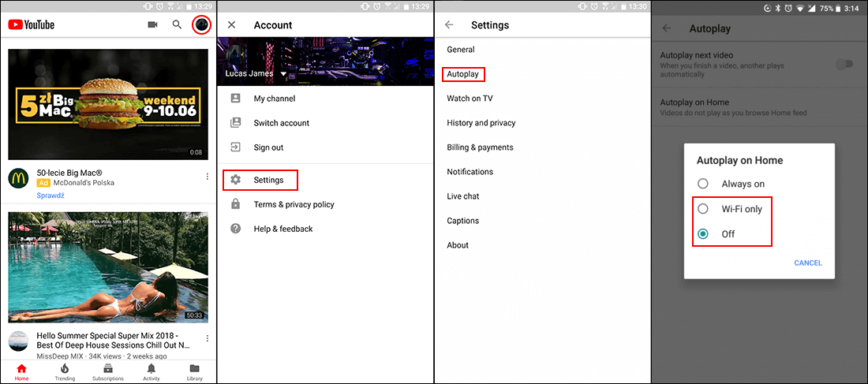Open the more options menu for the Big Mac ad
The width and height of the screenshot is (868, 384).
pos(207,177)
